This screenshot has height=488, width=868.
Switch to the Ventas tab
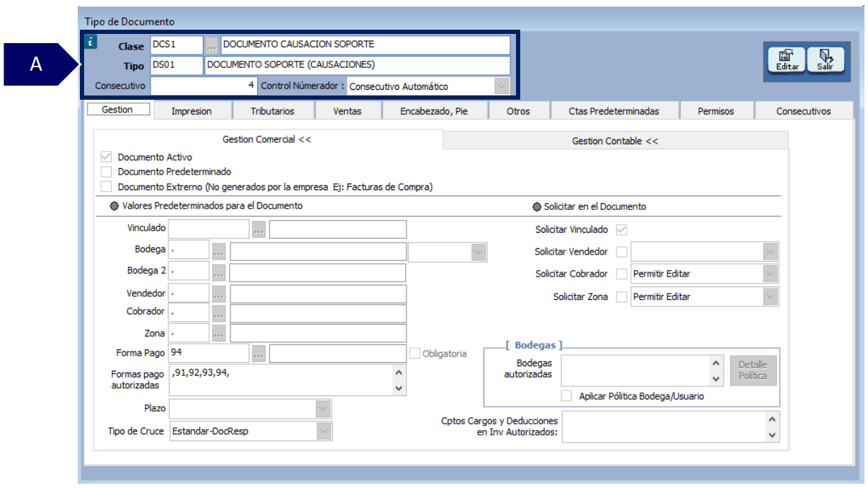pyautogui.click(x=348, y=111)
